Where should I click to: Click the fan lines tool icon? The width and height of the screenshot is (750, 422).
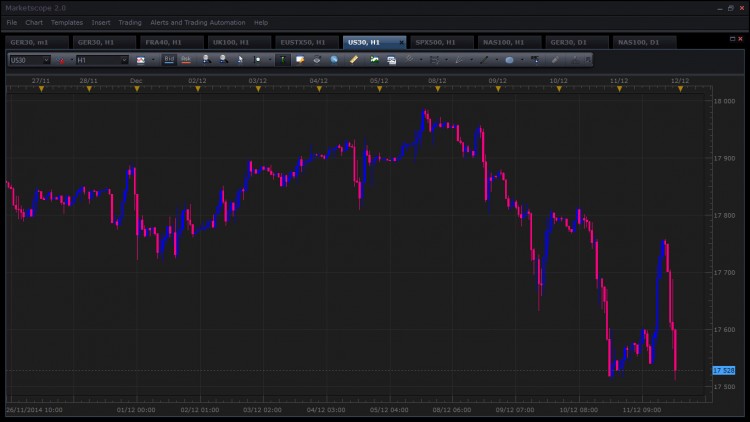(x=459, y=60)
